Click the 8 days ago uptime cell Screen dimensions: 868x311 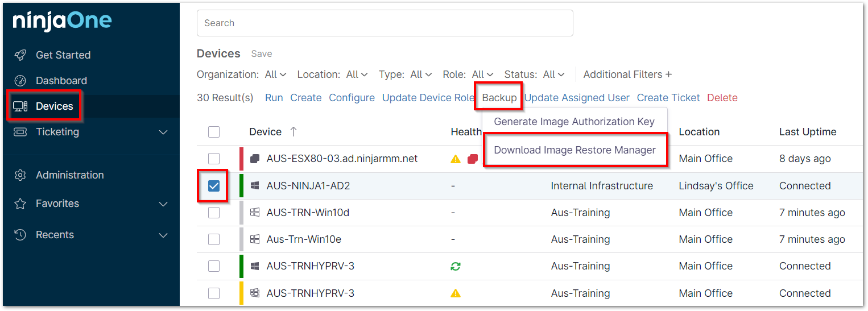point(805,159)
